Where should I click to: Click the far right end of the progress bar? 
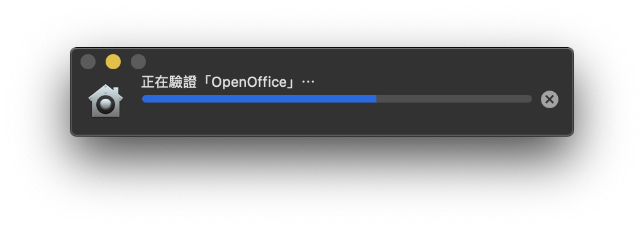[x=530, y=99]
